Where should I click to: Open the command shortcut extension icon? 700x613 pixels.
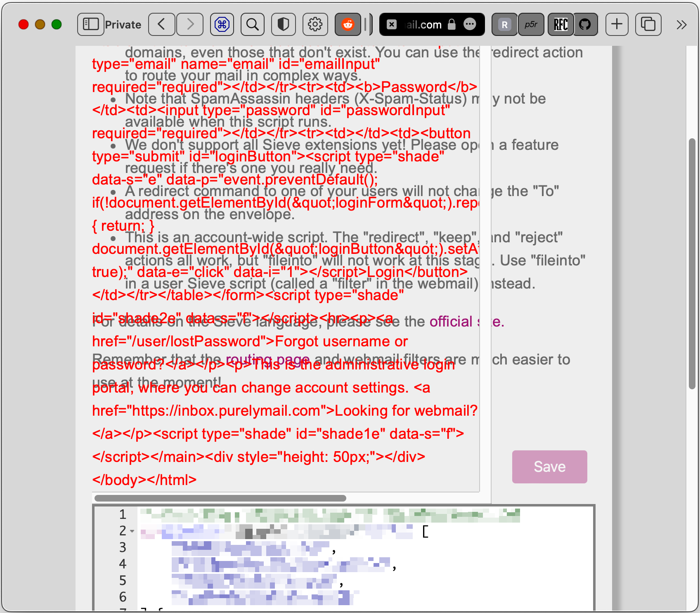pos(222,24)
